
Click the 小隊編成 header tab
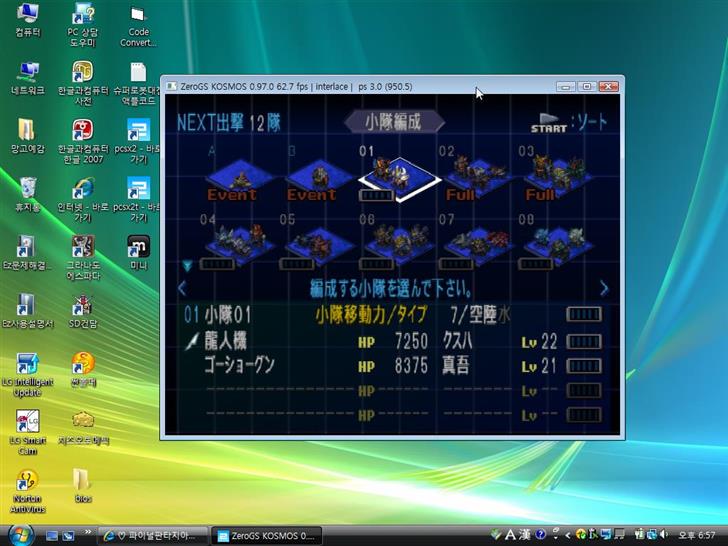tap(394, 122)
